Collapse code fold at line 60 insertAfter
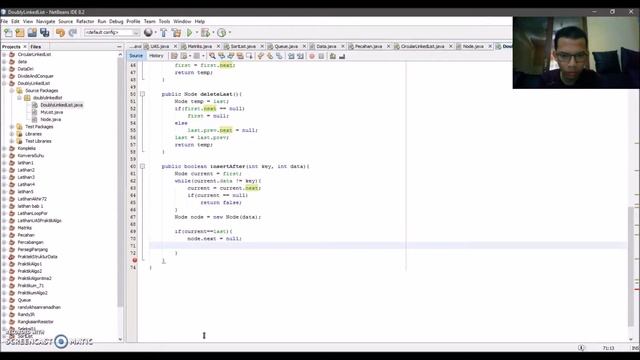 (142, 167)
